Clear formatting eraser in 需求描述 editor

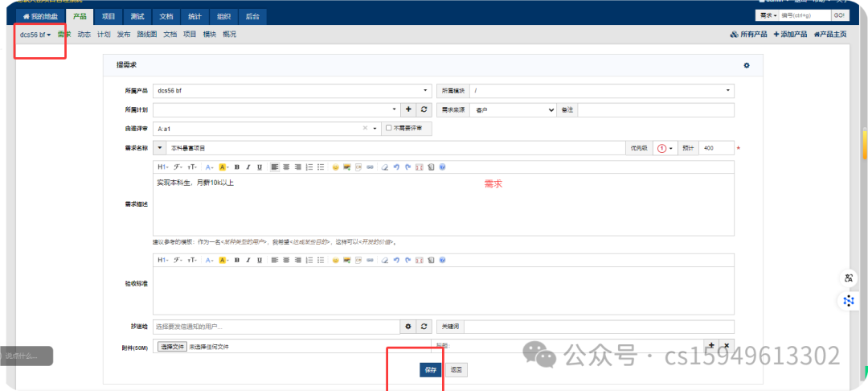[x=385, y=167]
